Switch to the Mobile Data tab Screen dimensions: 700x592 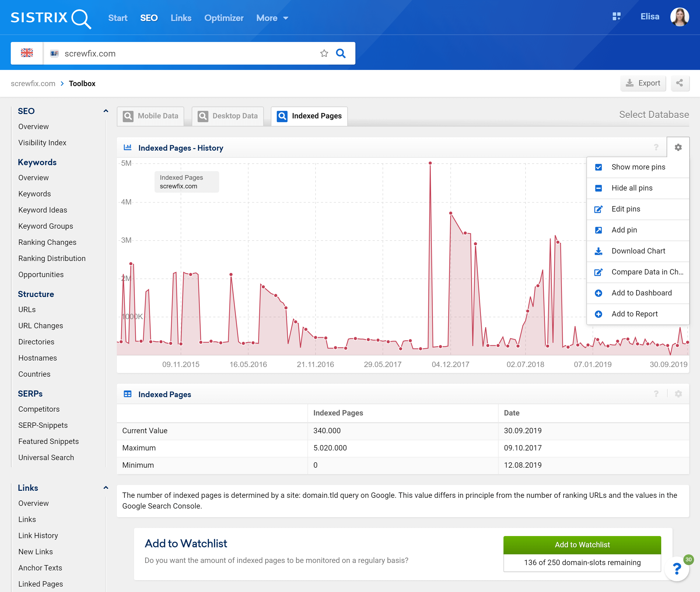click(150, 116)
